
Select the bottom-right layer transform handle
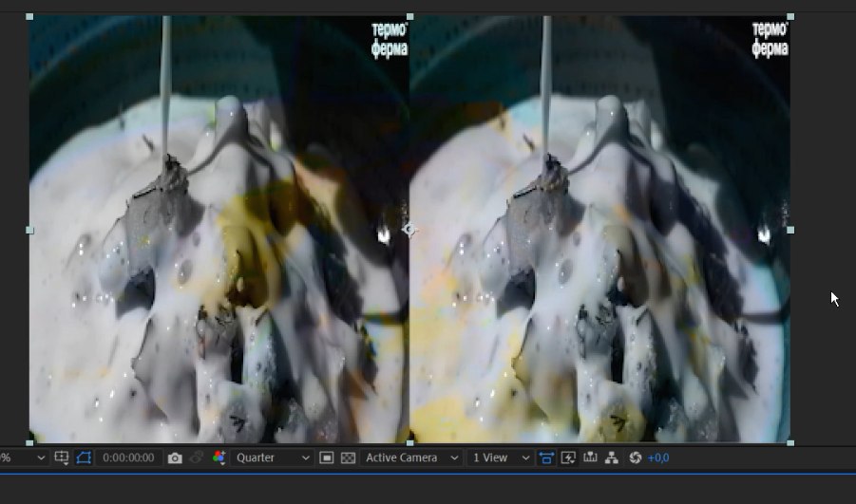pos(790,442)
